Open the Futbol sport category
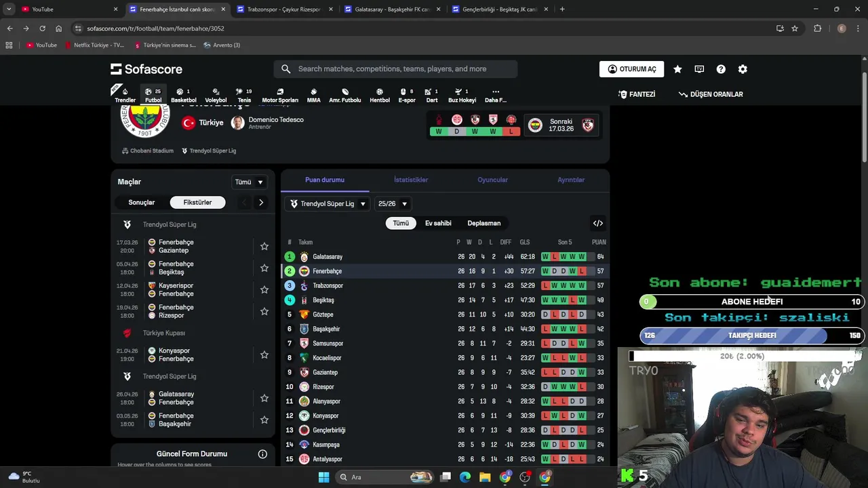Viewport: 868px width, 488px height. click(153, 95)
